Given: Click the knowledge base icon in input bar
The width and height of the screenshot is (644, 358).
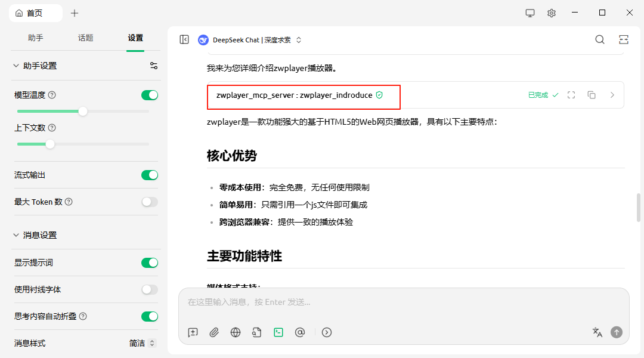Looking at the screenshot, I should pos(256,332).
